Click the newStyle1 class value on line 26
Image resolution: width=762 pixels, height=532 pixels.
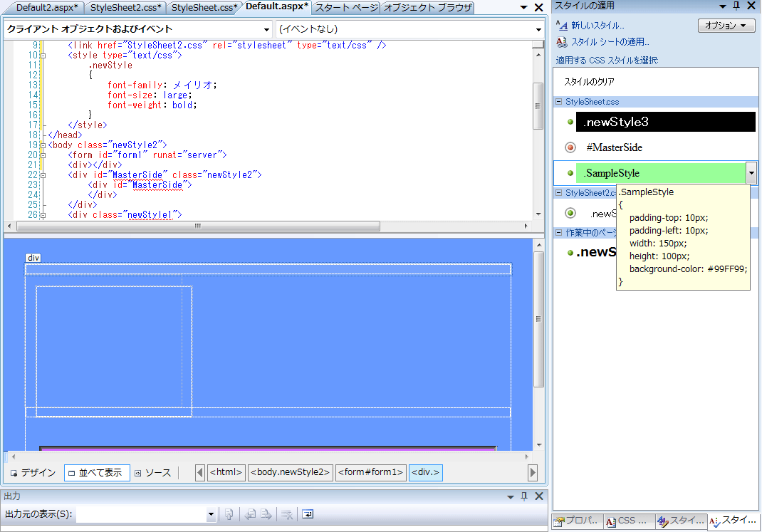pyautogui.click(x=150, y=214)
